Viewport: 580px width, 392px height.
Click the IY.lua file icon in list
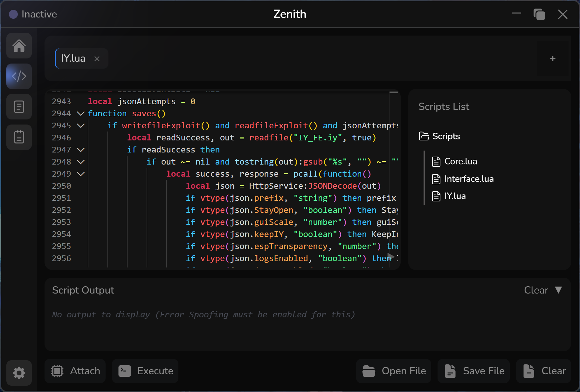click(x=436, y=196)
